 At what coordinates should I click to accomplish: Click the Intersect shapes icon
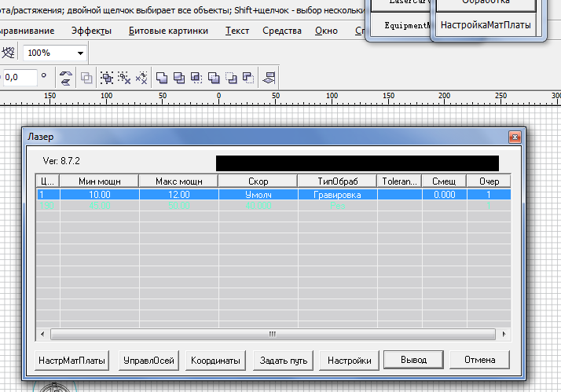point(196,78)
